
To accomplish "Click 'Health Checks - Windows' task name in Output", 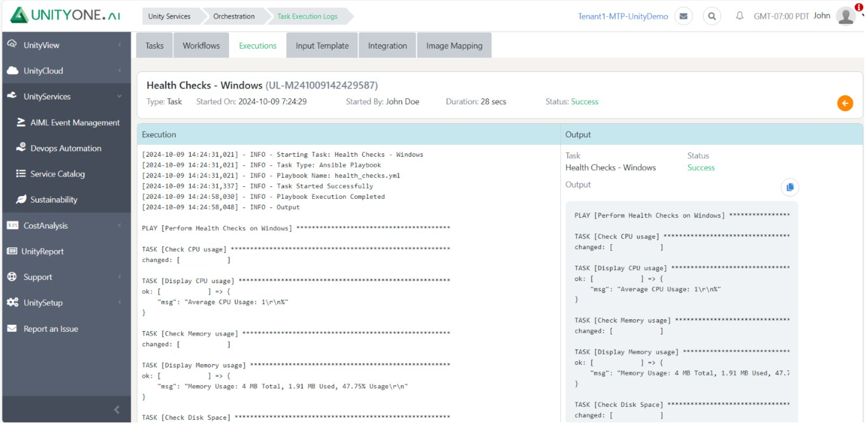I will coord(610,168).
